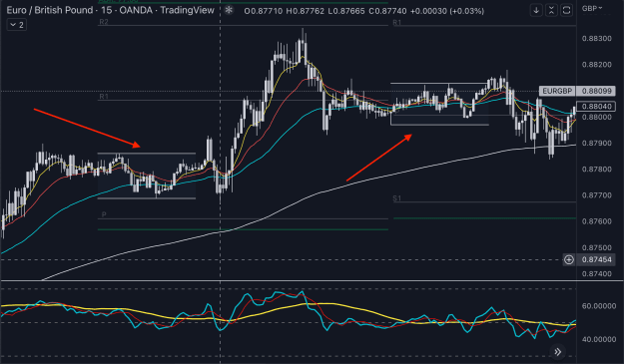Click the 0.87600 price scale label

click(596, 221)
